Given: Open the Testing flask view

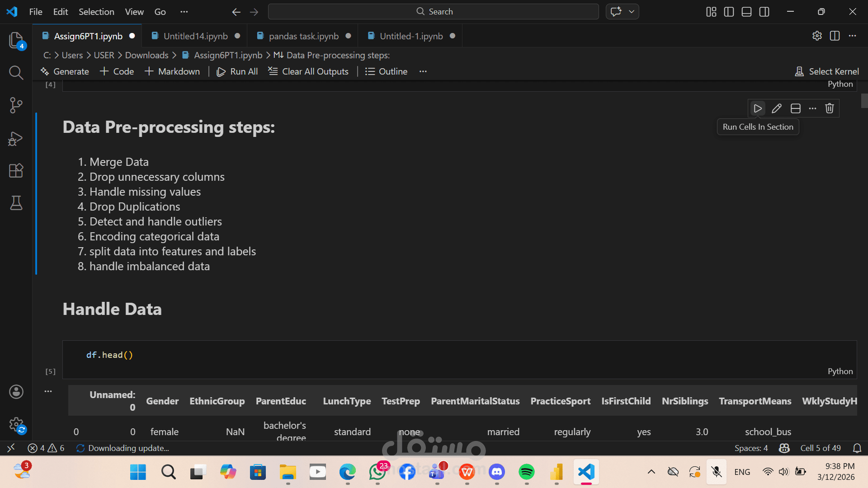Looking at the screenshot, I should [16, 203].
